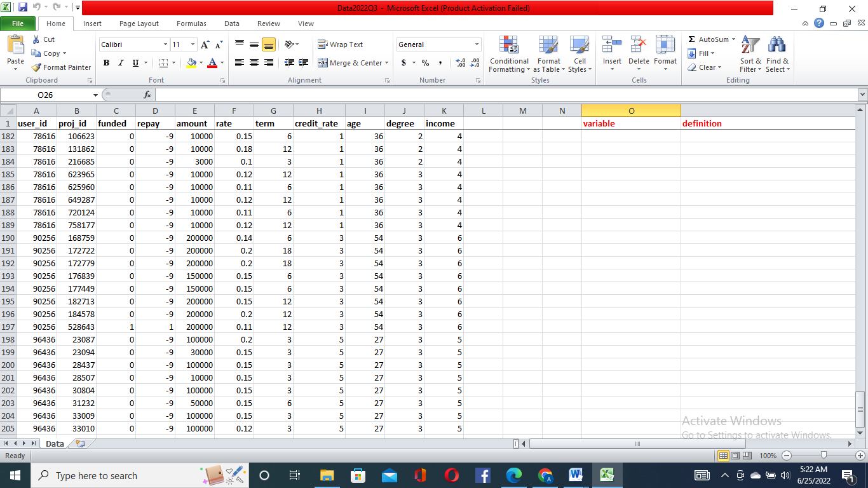868x488 pixels.
Task: Click zoom in plus button
Action: click(860, 456)
